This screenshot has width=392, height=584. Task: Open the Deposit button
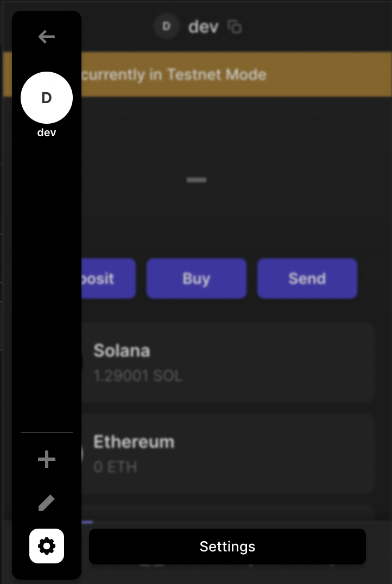(x=109, y=278)
